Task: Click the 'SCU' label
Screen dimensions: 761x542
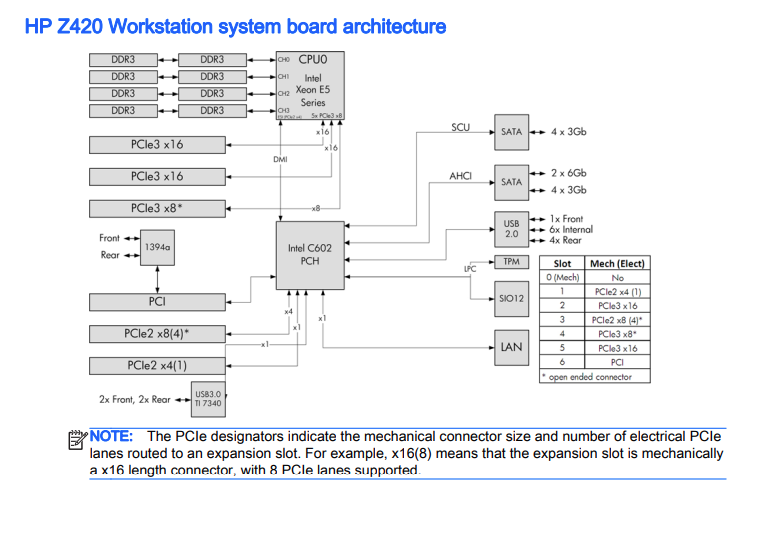Action: [461, 127]
